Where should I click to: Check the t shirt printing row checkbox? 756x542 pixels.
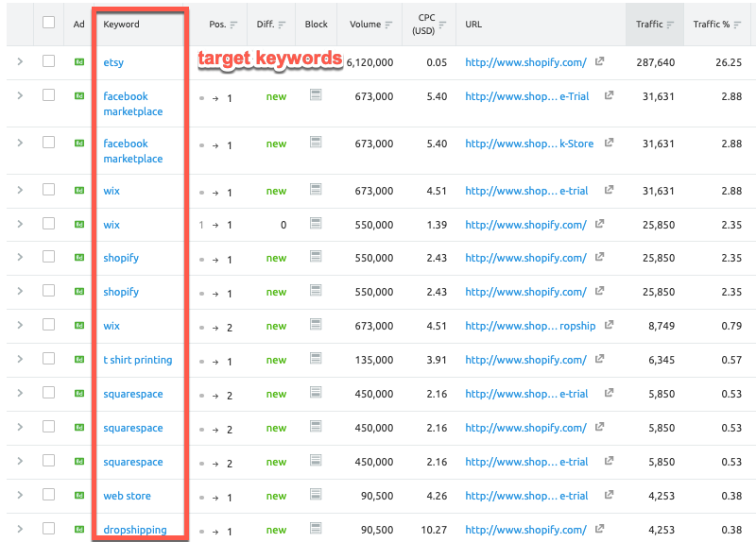(x=49, y=359)
